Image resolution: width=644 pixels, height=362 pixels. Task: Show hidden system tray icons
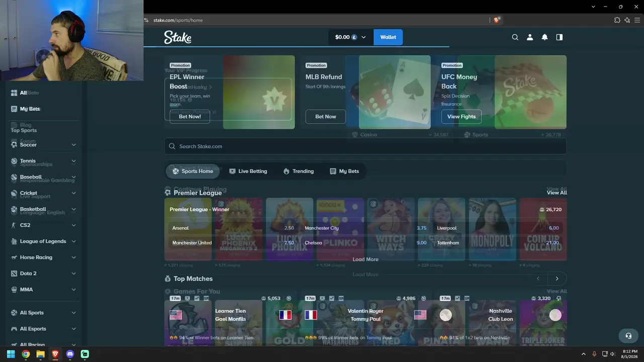[584, 354]
